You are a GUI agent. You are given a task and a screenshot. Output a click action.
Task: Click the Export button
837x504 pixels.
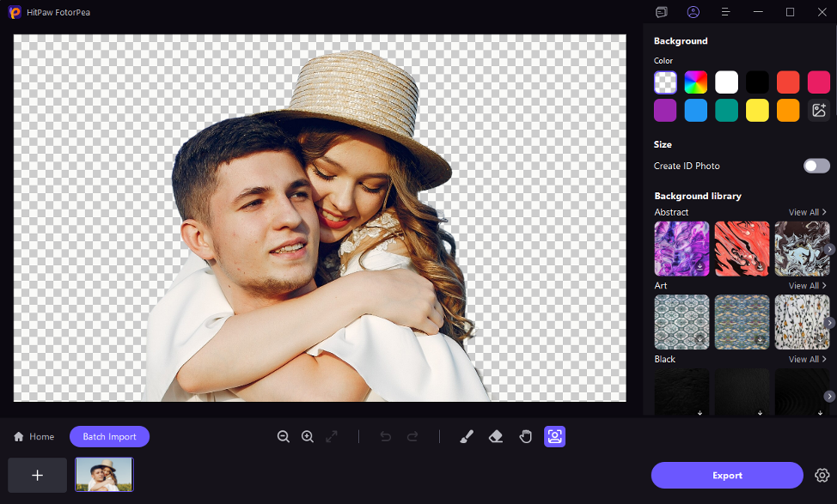coord(727,475)
